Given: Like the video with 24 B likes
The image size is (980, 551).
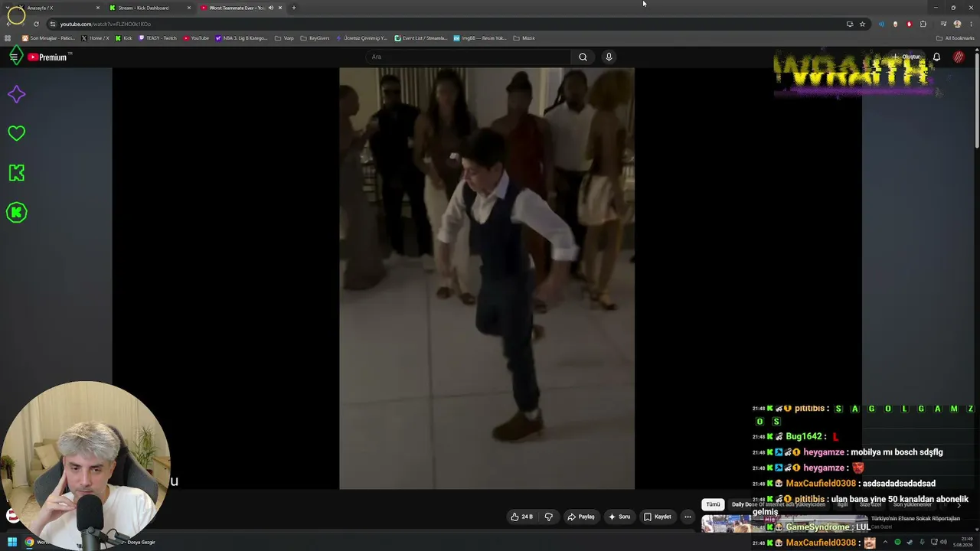Looking at the screenshot, I should (x=521, y=517).
